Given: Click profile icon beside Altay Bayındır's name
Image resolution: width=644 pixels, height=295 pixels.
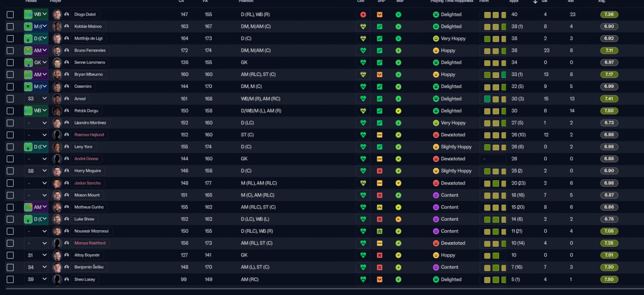Looking at the screenshot, I should point(66,255).
